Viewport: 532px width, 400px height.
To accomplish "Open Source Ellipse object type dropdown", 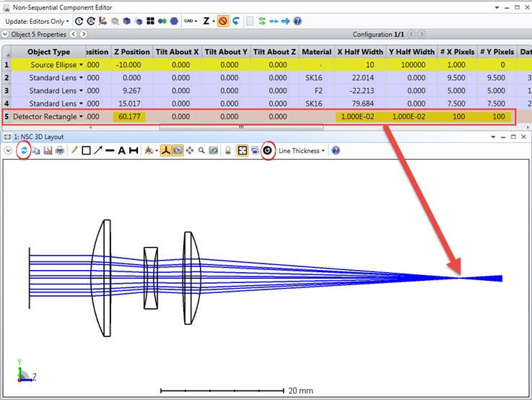I will pyautogui.click(x=81, y=65).
